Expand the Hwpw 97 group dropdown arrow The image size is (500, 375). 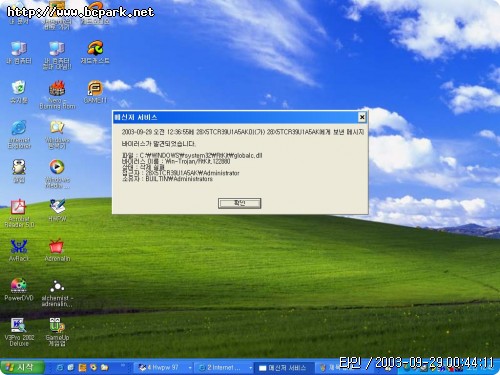click(x=190, y=368)
